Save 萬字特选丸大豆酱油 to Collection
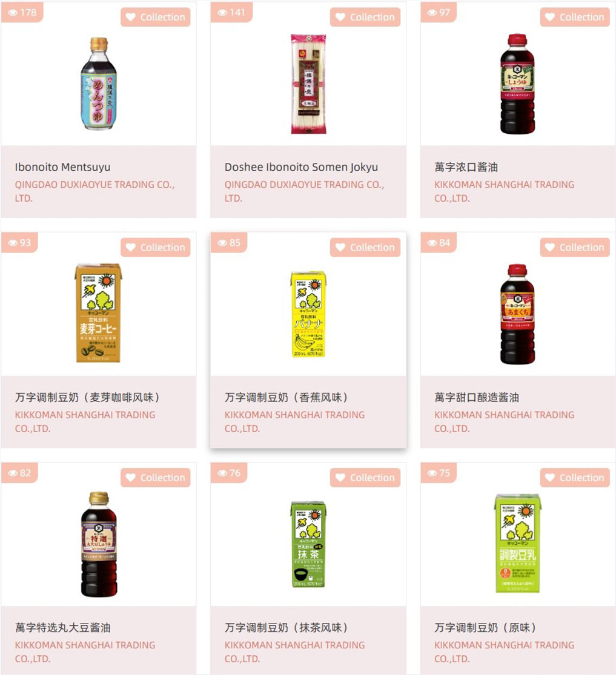This screenshot has height=675, width=616. coord(156,478)
